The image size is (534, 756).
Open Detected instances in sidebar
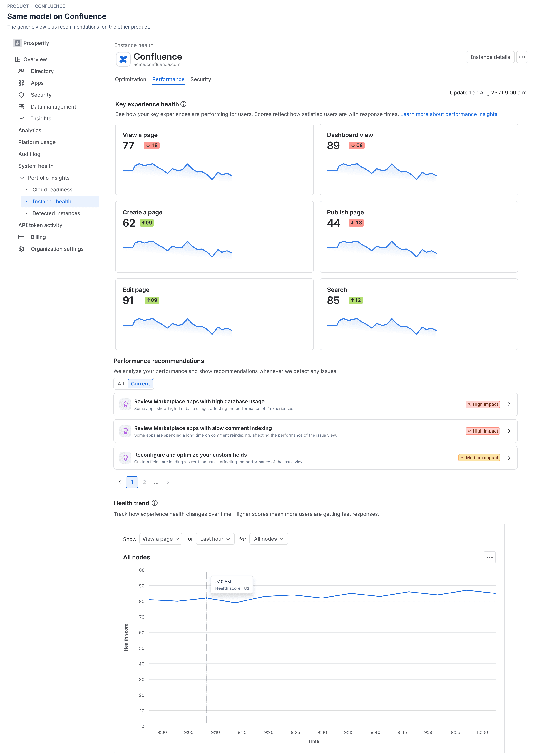coord(56,213)
